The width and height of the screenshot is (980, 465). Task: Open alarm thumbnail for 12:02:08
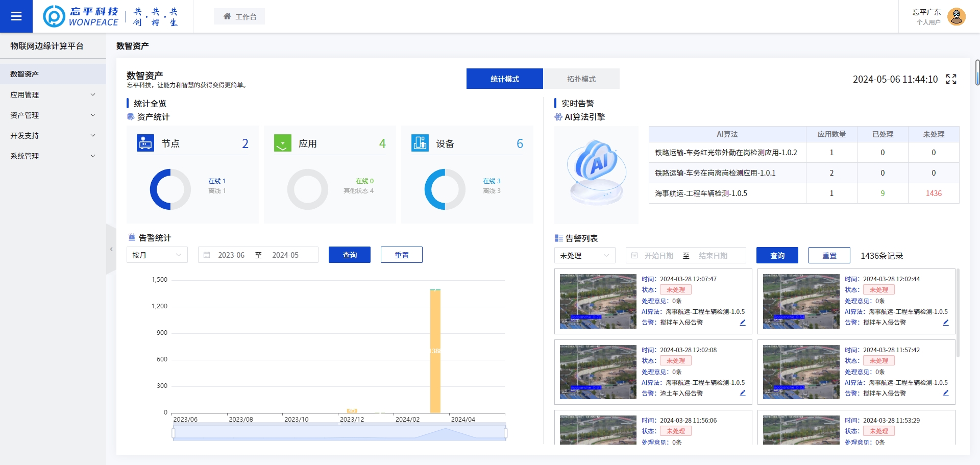click(598, 372)
